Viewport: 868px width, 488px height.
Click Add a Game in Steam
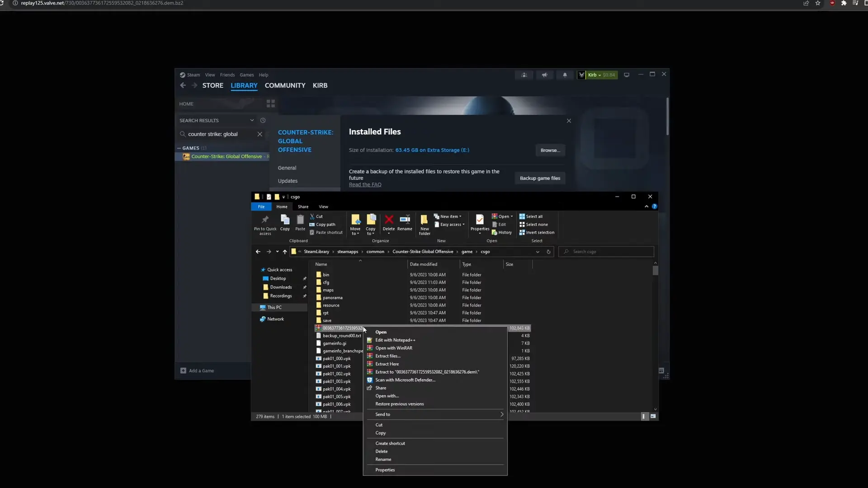click(x=197, y=371)
